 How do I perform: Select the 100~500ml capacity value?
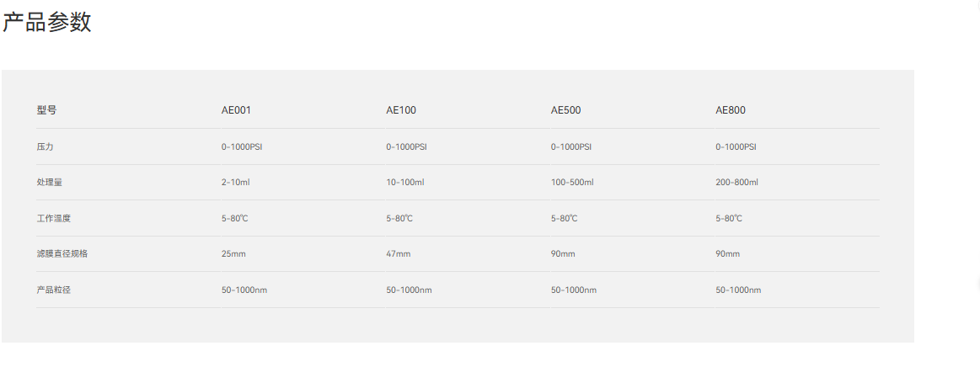(x=572, y=183)
